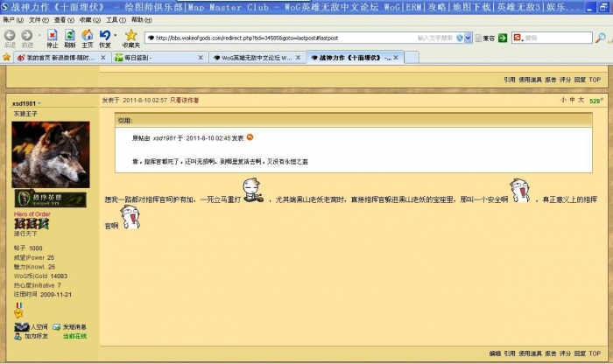
Task: Click the orange quote-source arrow icon
Action: coord(250,136)
